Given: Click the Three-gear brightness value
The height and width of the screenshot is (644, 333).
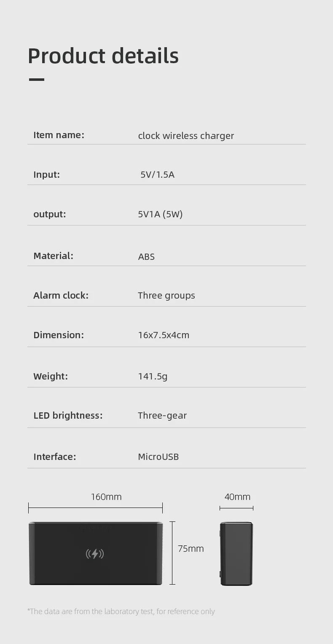Looking at the screenshot, I should click(x=162, y=415).
